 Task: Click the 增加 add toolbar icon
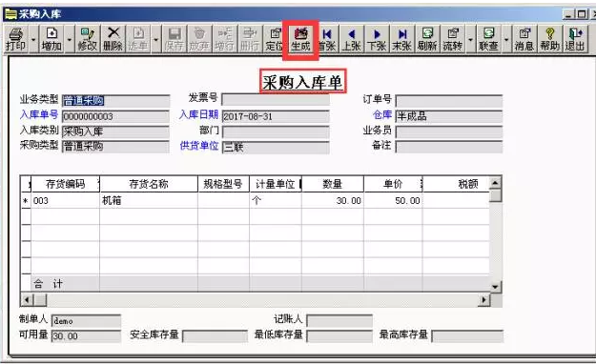tap(51, 39)
